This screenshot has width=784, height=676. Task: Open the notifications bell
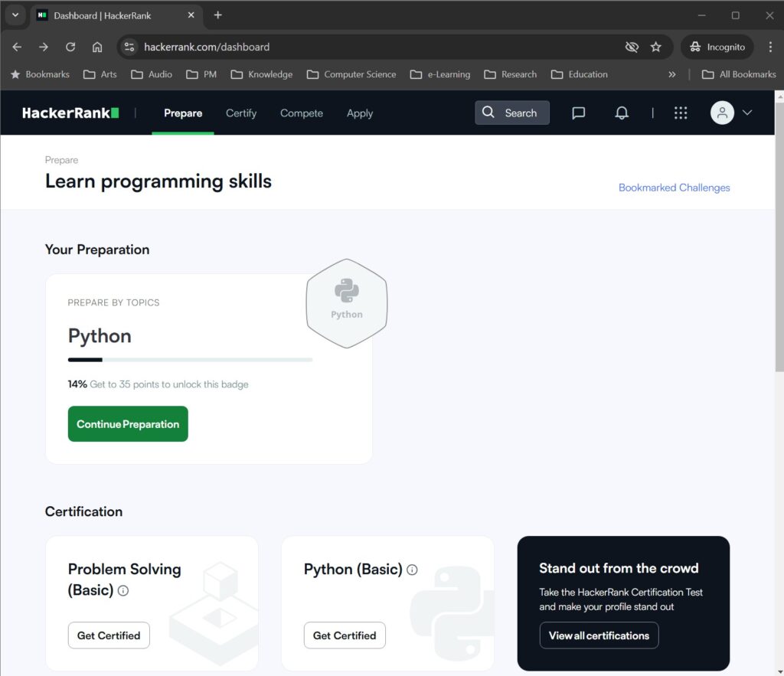click(622, 113)
